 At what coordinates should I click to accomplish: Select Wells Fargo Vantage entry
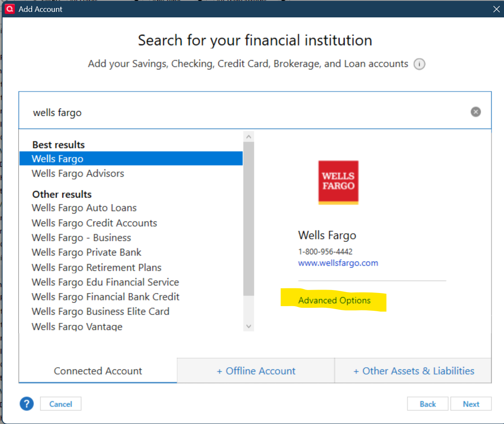[77, 326]
